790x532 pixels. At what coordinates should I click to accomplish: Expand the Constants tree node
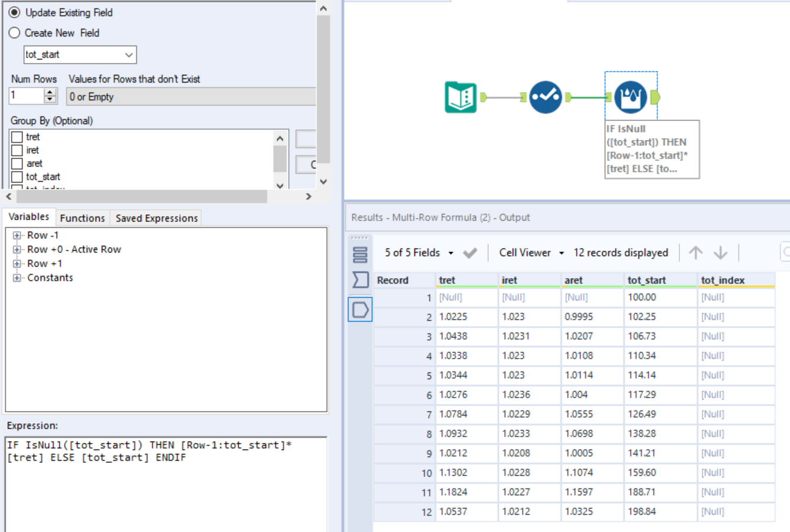click(x=17, y=278)
